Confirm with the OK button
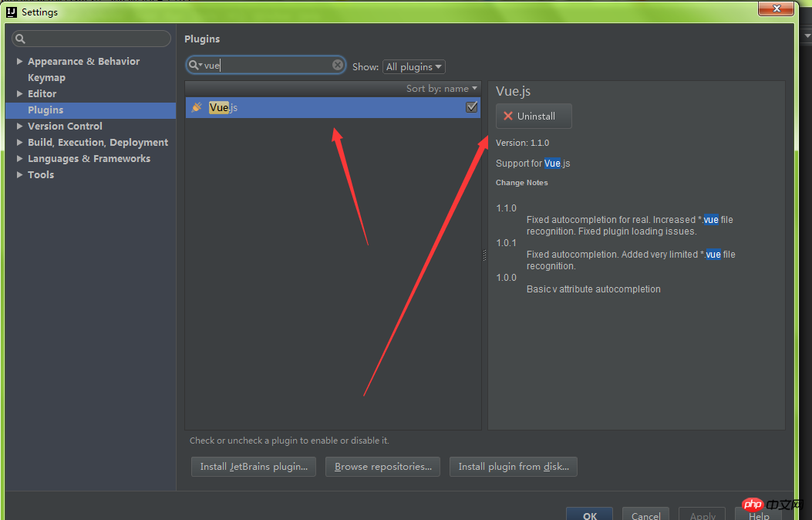 tap(590, 514)
